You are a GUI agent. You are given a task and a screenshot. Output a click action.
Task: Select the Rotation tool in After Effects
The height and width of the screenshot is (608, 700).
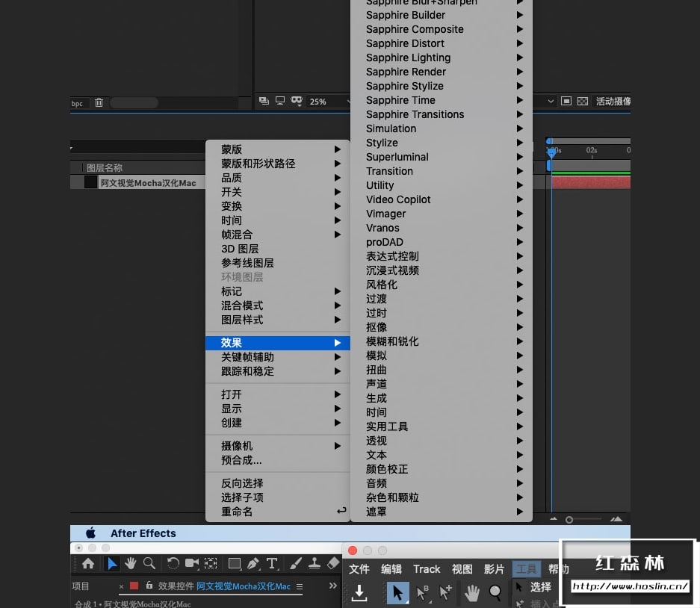[173, 564]
